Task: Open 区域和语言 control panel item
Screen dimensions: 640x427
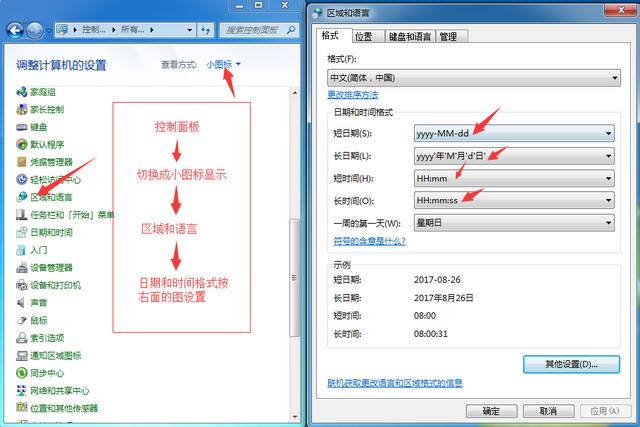Action: [x=50, y=197]
